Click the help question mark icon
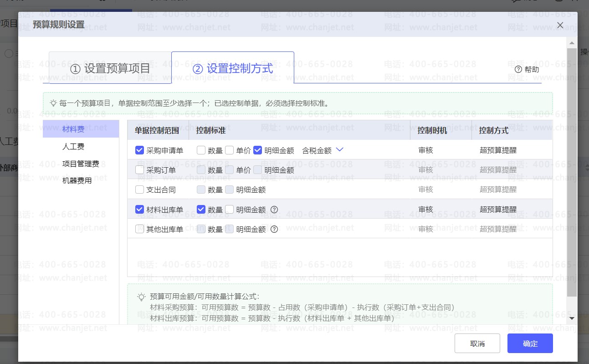Viewport: 589px width, 364px height. coord(518,70)
